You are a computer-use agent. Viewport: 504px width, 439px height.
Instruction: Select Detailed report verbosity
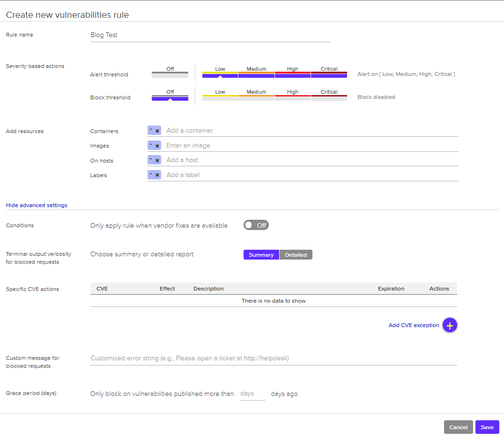coord(296,255)
